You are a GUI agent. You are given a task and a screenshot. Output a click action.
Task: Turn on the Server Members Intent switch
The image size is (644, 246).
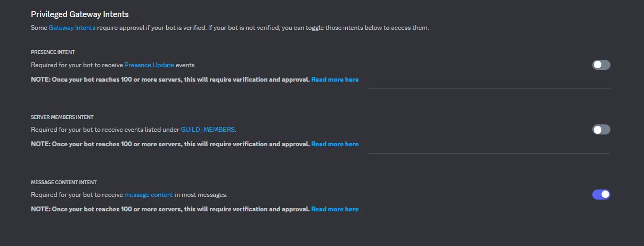[601, 130]
